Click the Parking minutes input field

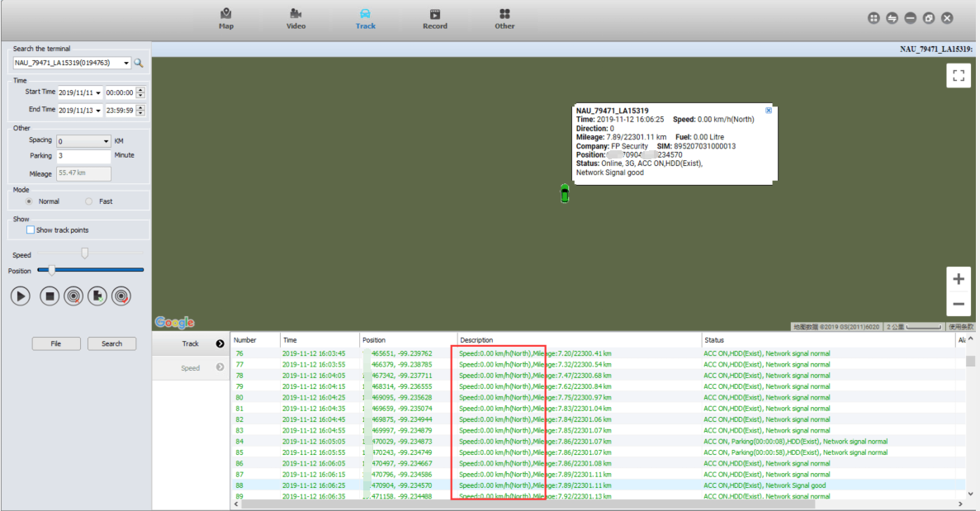(83, 155)
